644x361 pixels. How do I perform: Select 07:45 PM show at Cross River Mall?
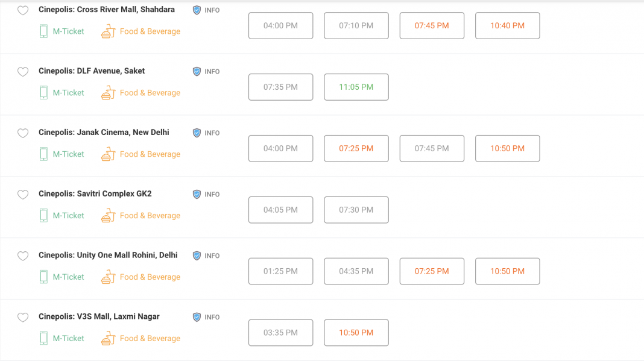(432, 26)
